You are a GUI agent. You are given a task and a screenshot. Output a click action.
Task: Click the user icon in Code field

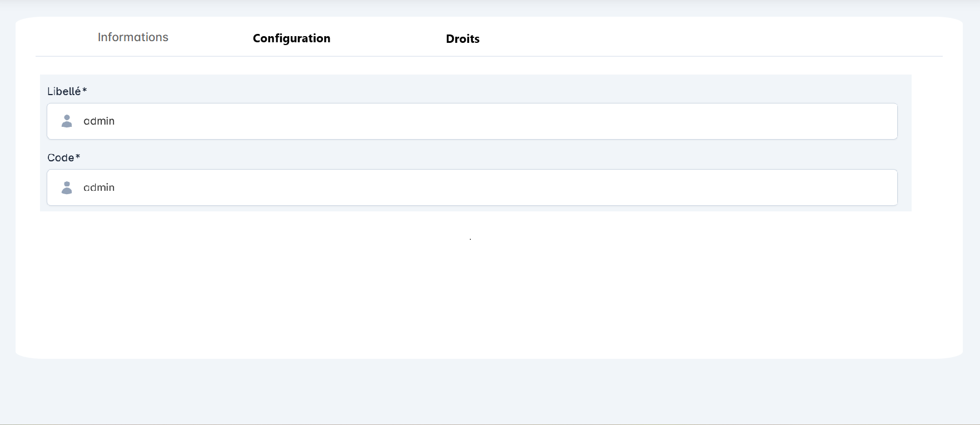(67, 188)
